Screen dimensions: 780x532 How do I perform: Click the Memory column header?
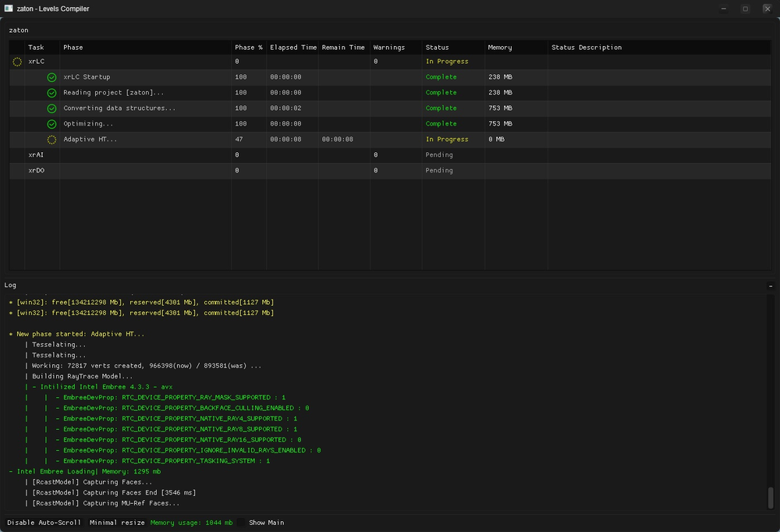(500, 48)
